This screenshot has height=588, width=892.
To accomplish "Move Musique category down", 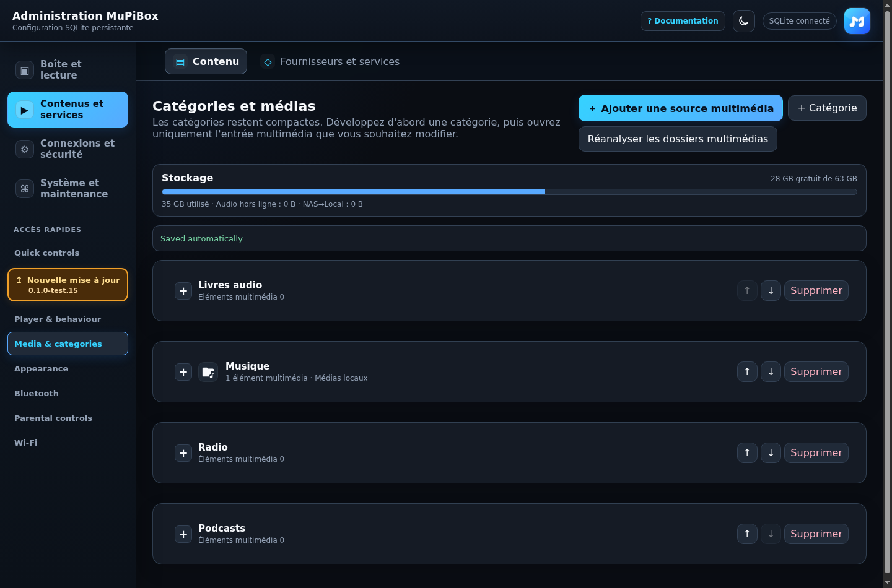I will 771,371.
